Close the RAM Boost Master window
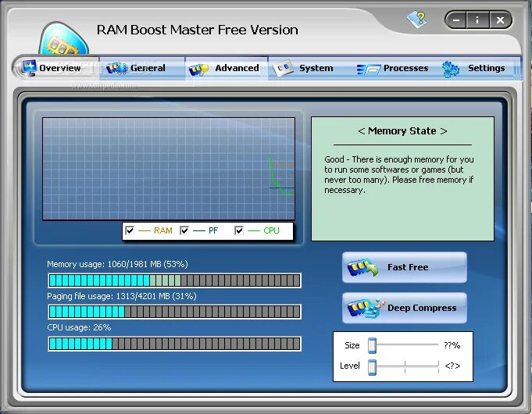Viewport: 532px width, 414px height. point(500,20)
